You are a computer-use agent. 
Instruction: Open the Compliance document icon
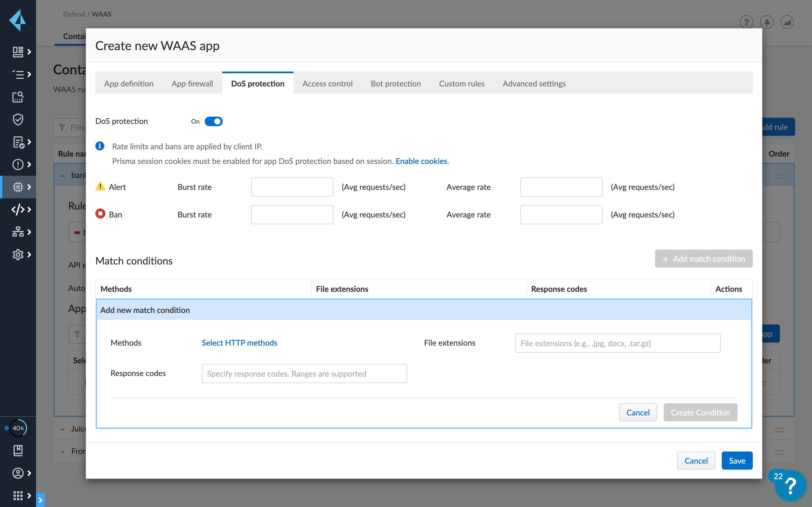click(18, 142)
